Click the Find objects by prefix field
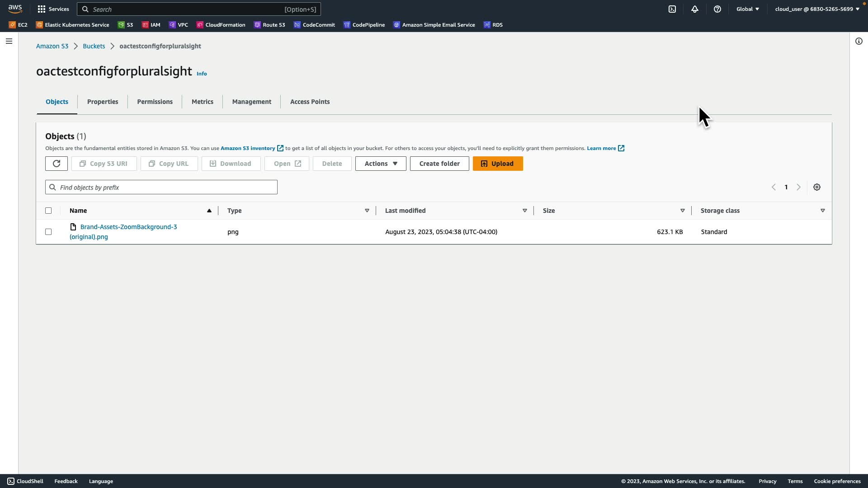 (x=161, y=187)
